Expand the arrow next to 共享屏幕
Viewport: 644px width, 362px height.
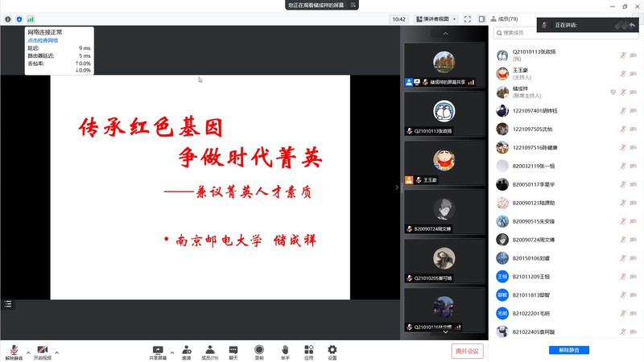tap(172, 352)
